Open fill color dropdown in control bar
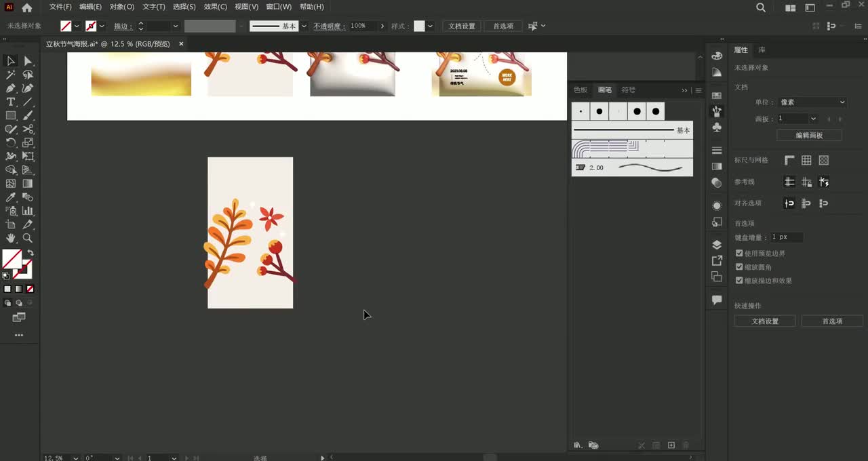 click(77, 26)
